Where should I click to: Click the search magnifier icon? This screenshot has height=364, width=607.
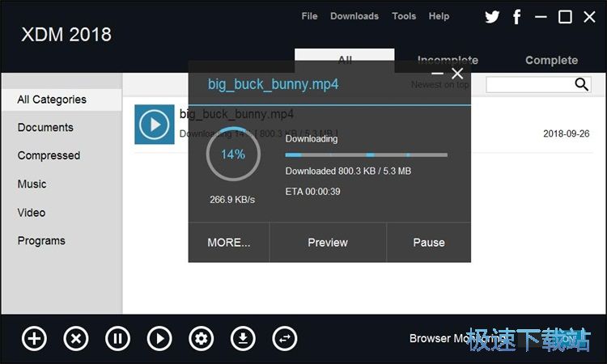coord(581,84)
